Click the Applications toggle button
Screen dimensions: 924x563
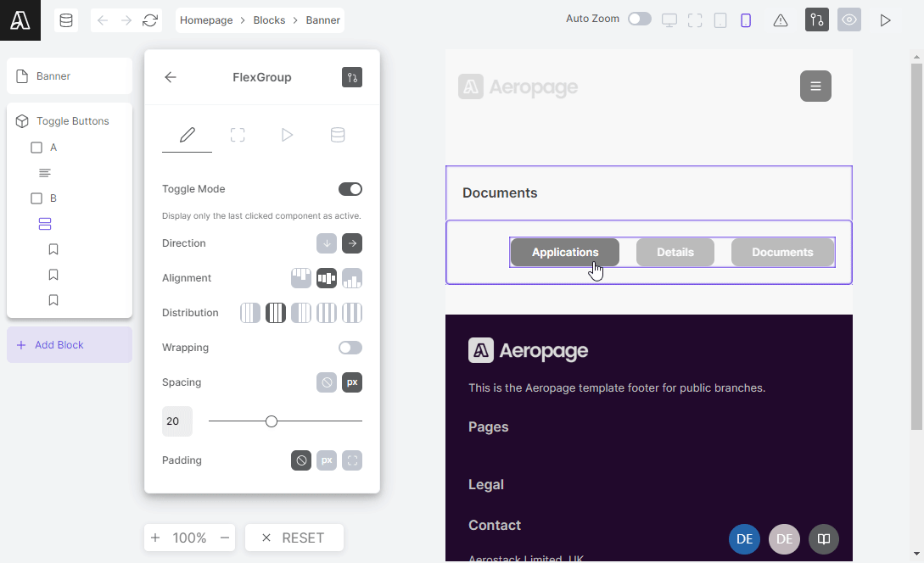(x=564, y=252)
